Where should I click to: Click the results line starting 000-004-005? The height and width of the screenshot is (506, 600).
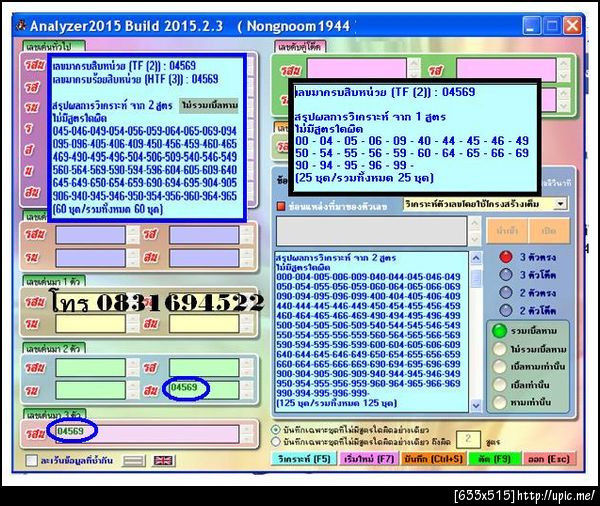point(368,276)
